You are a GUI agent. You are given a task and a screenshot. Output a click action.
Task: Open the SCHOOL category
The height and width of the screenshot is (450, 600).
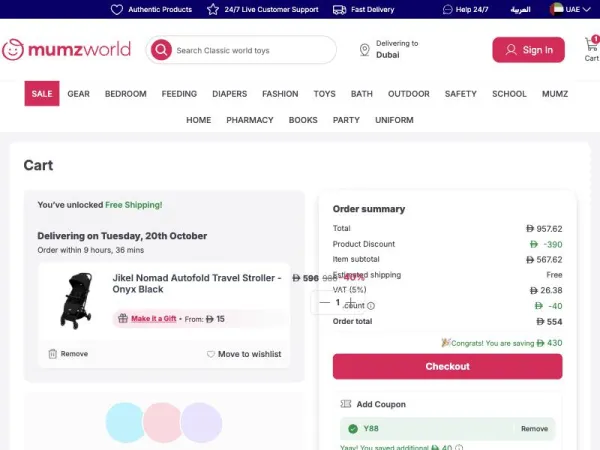coord(509,94)
